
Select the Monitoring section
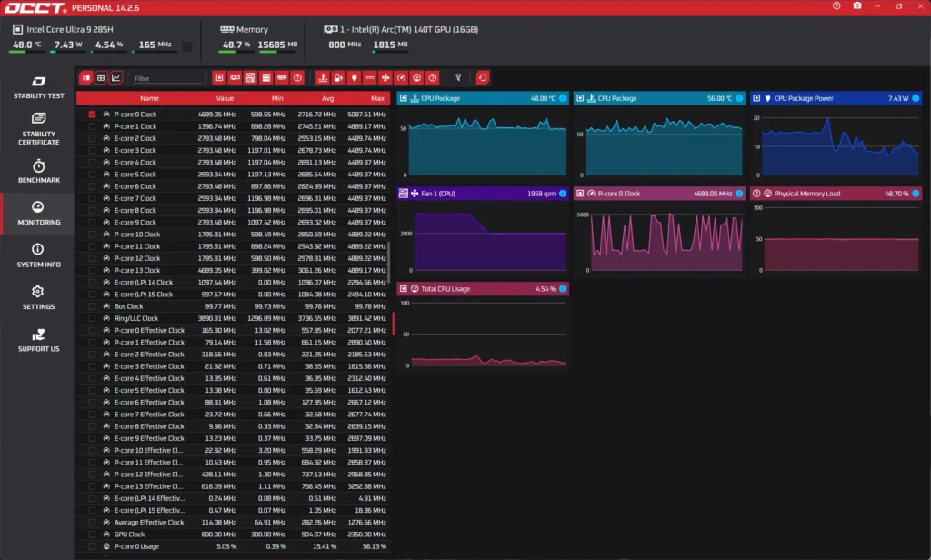click(x=38, y=214)
